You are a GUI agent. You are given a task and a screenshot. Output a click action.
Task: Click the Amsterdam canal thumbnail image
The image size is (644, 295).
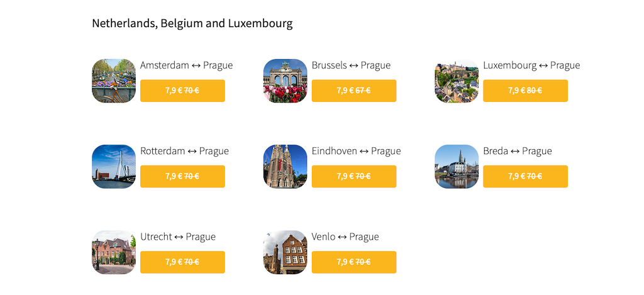click(x=114, y=81)
